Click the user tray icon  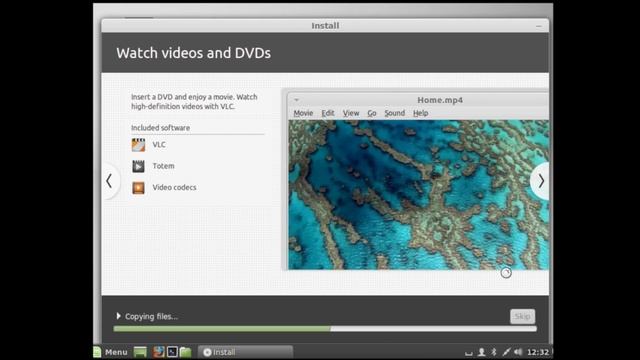tap(482, 352)
